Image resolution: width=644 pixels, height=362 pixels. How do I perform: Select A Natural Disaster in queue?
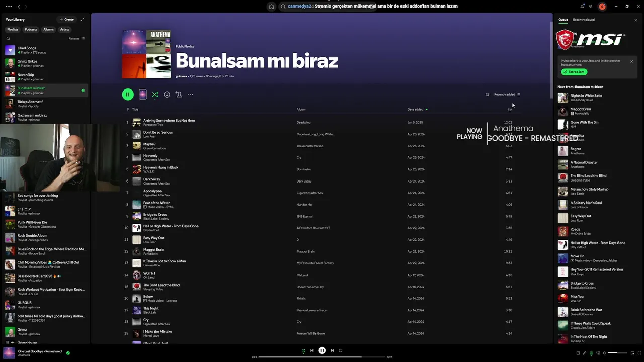597,164
